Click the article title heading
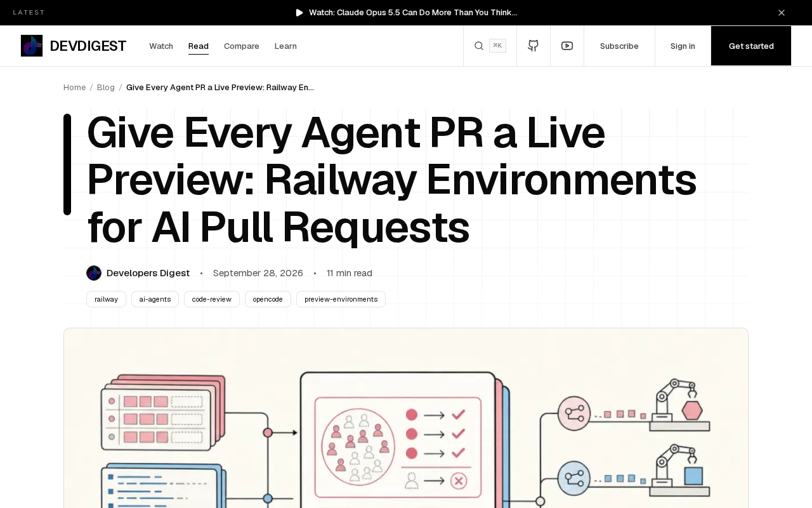Viewport: 812px width, 508px height. tap(392, 180)
